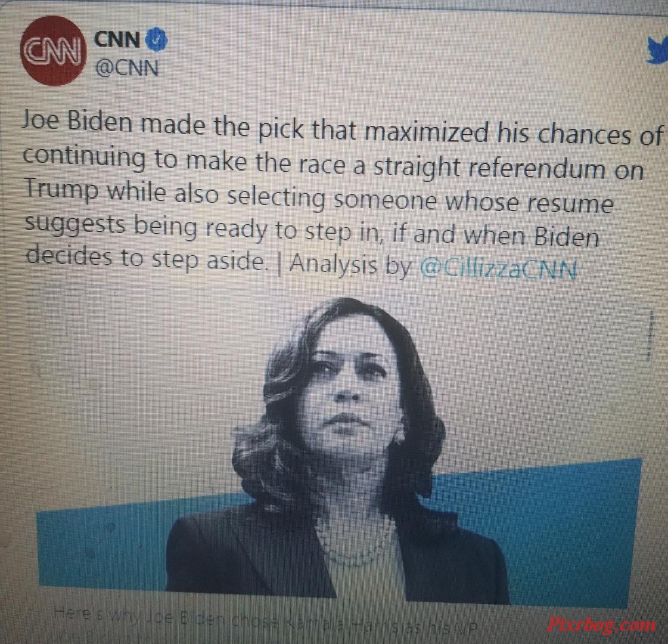Click the phrase "someone whose resume"
The image size is (668, 644).
pos(473,202)
